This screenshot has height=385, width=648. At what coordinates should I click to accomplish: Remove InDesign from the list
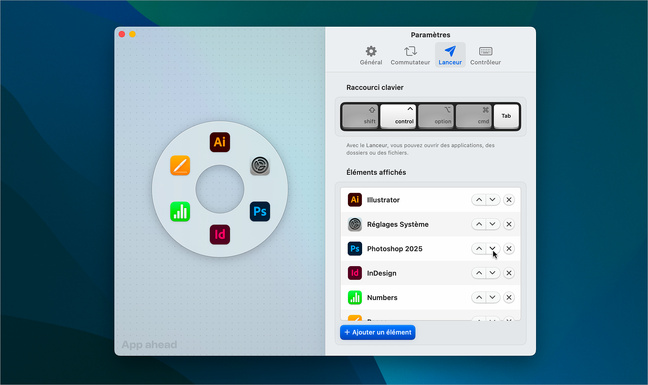509,273
